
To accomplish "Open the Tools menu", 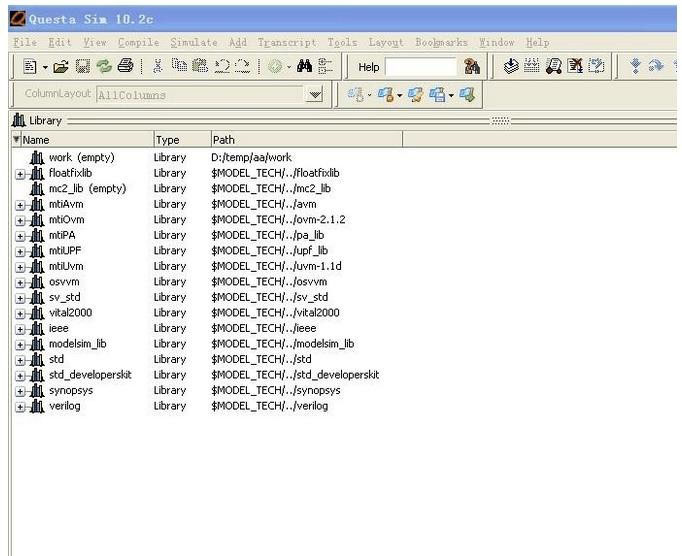I will pyautogui.click(x=342, y=42).
